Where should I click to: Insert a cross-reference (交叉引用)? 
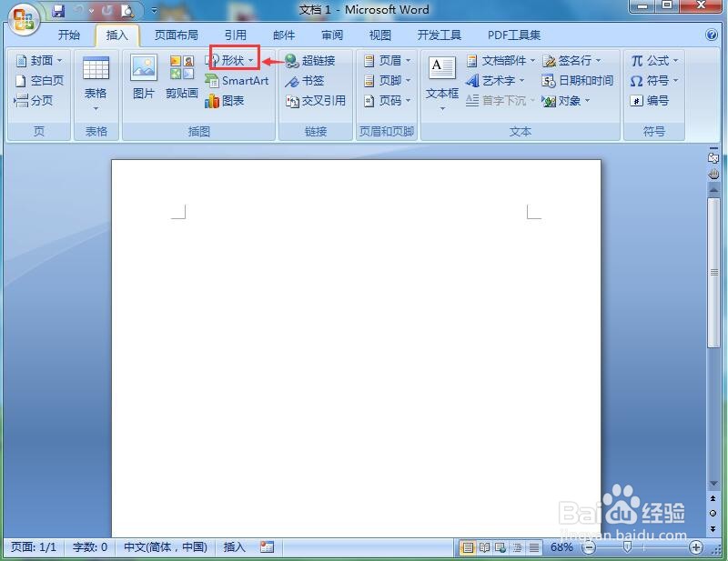316,101
